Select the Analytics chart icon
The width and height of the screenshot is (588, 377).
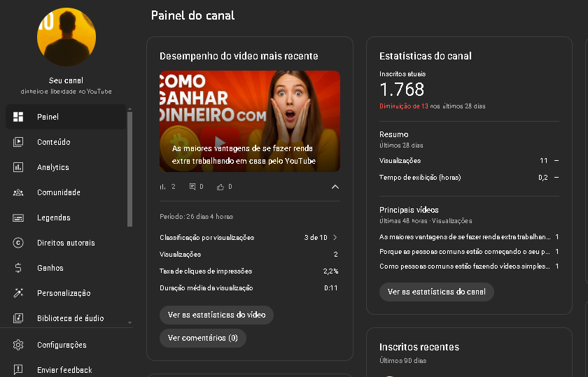[18, 167]
